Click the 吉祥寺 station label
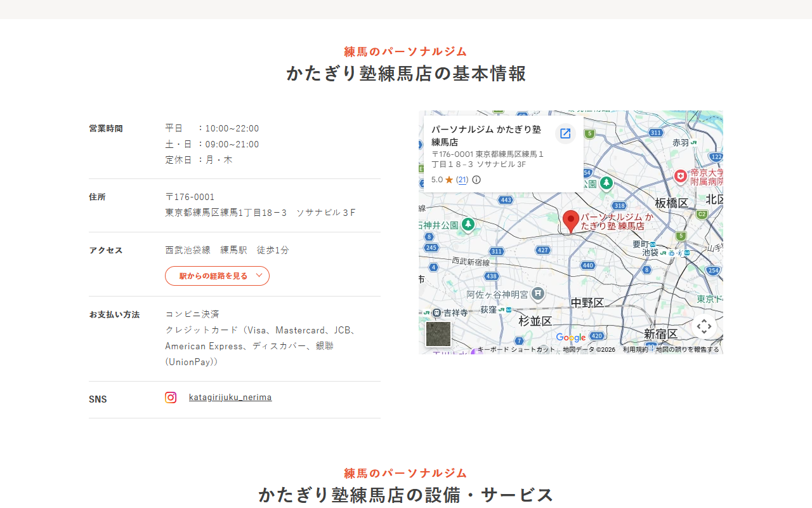The height and width of the screenshot is (508, 812). pos(455,312)
